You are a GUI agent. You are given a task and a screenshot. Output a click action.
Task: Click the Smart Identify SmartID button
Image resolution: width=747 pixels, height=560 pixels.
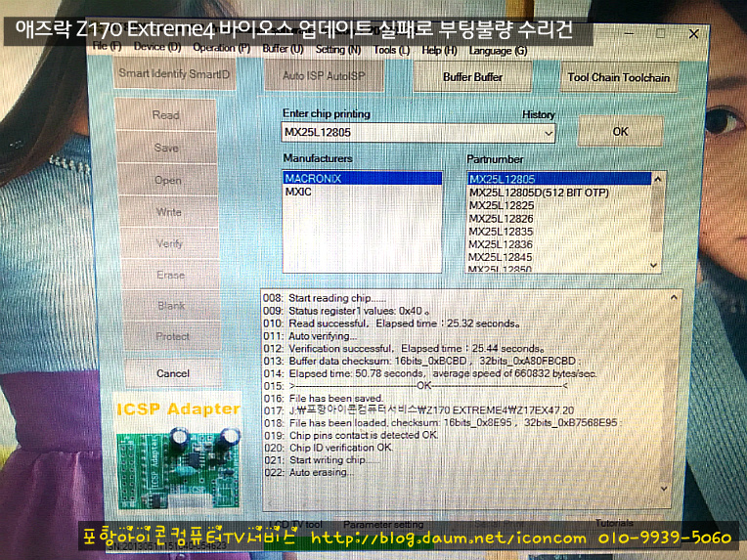click(x=174, y=73)
